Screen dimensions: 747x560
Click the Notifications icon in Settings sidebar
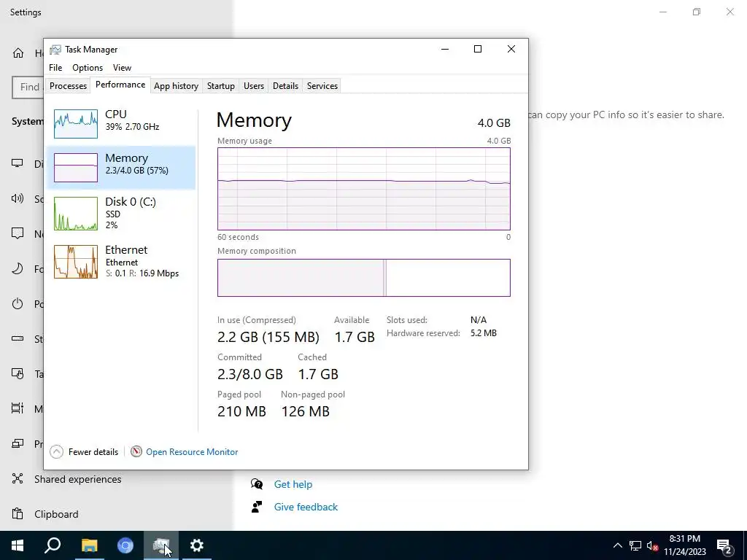click(18, 233)
